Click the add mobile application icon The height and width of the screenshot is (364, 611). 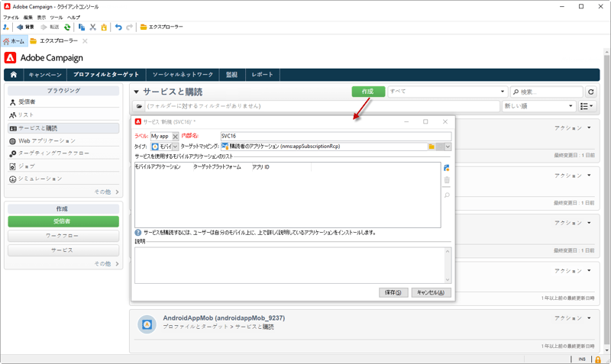coord(447,168)
